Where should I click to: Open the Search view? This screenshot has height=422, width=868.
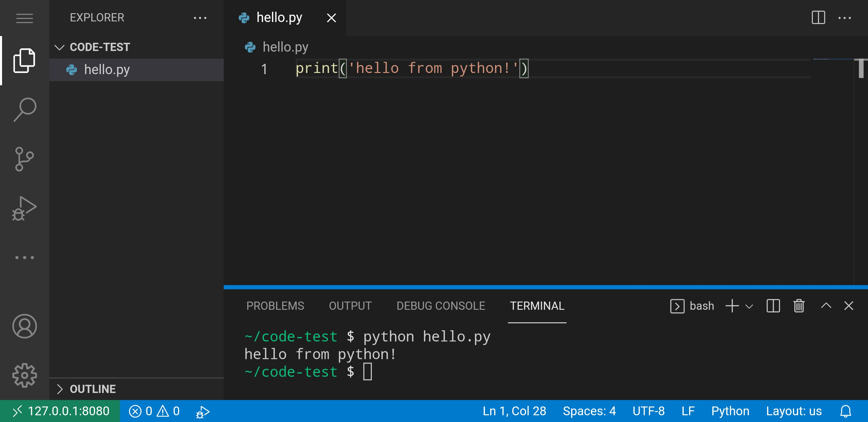coord(24,110)
